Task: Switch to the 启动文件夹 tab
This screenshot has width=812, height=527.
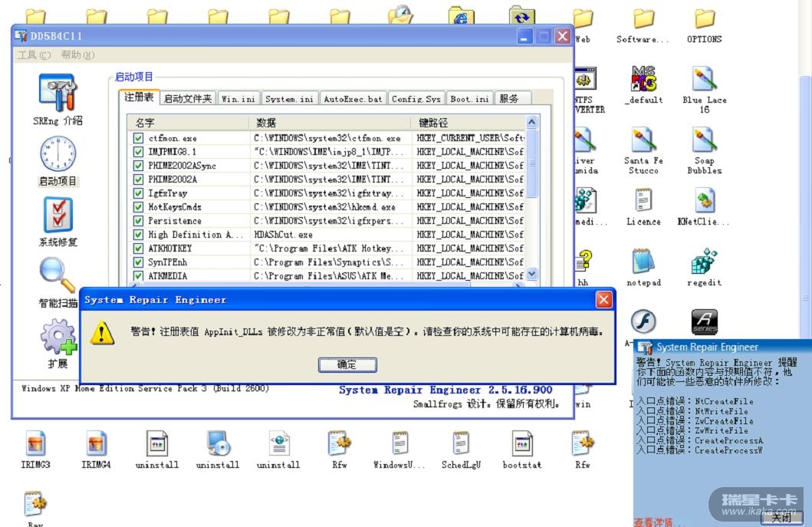Action: coord(187,98)
